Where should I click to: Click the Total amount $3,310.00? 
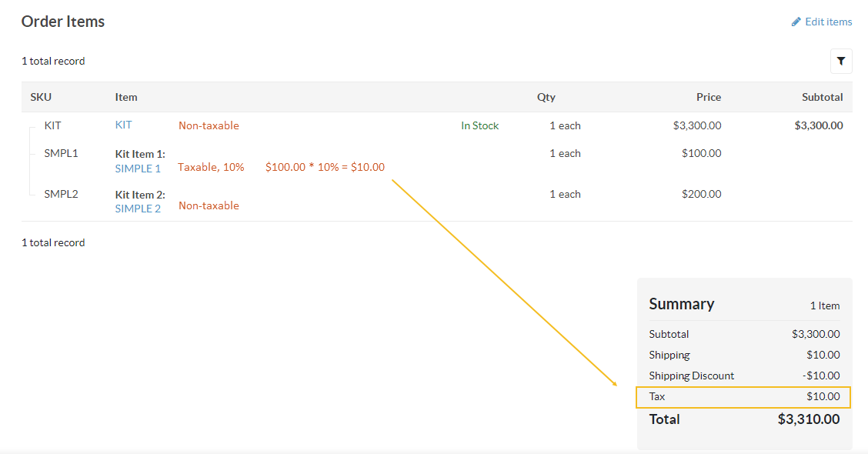tap(808, 419)
